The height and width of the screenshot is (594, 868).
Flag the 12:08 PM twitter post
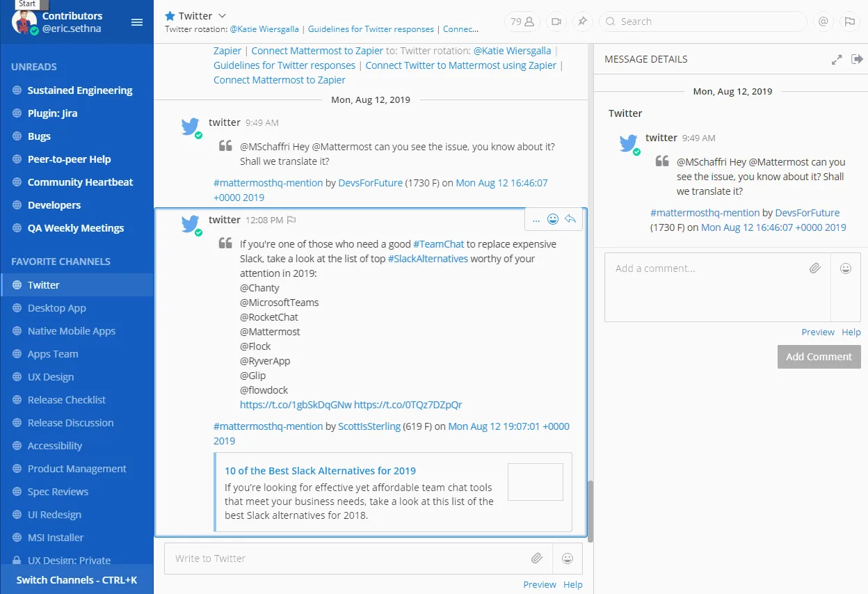tap(291, 220)
